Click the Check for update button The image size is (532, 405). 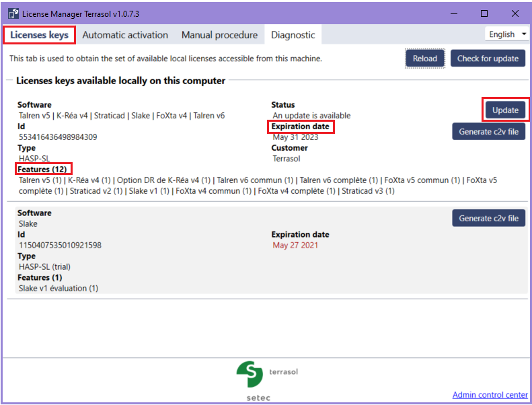[488, 59]
